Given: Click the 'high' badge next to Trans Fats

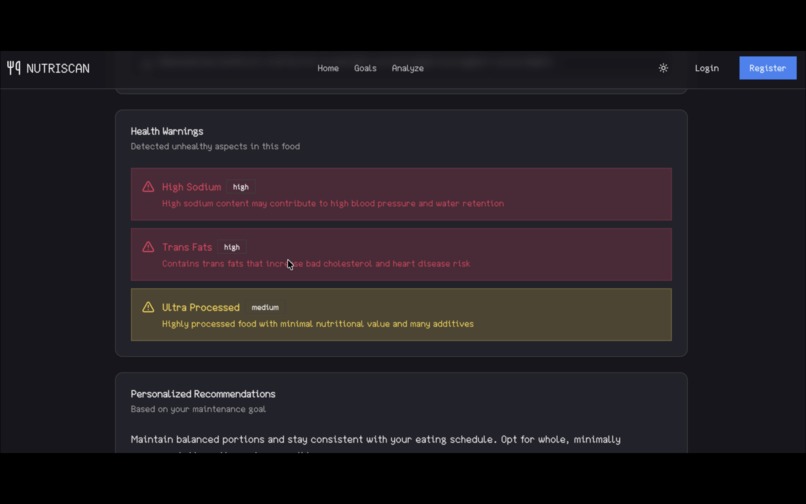Looking at the screenshot, I should pyautogui.click(x=232, y=247).
